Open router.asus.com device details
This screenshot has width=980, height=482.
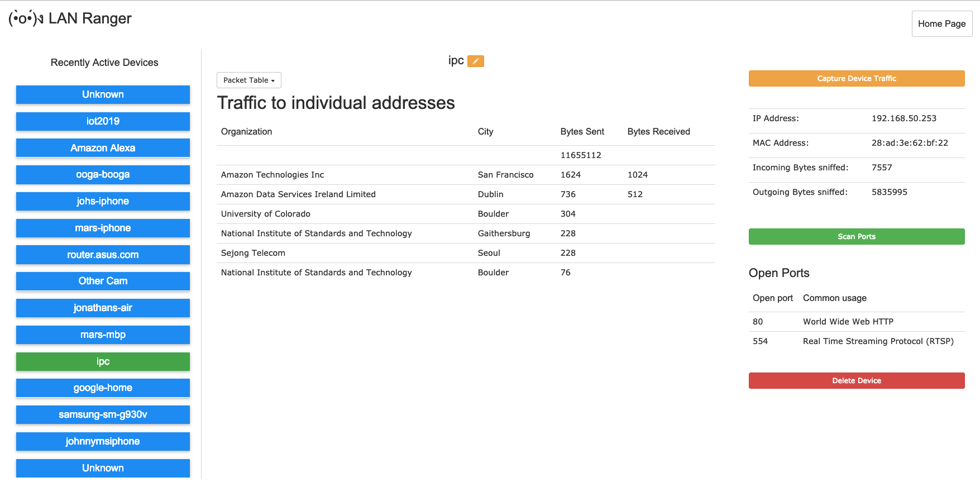click(x=103, y=255)
